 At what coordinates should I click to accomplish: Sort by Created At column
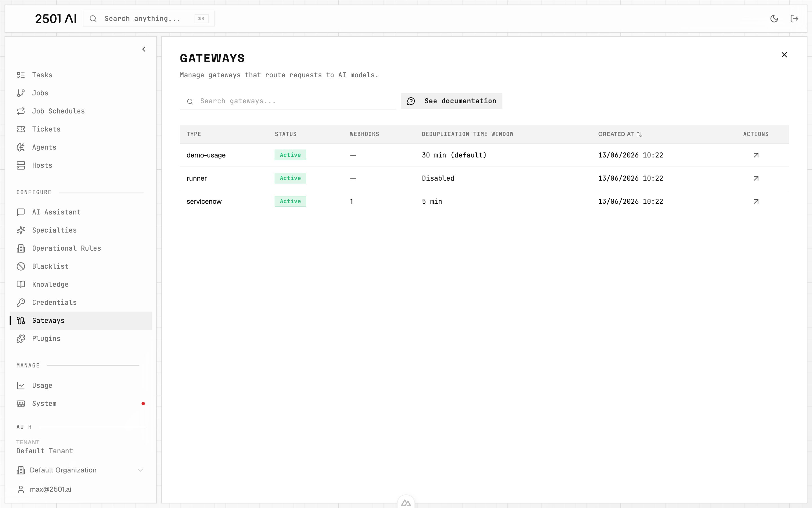(620, 134)
